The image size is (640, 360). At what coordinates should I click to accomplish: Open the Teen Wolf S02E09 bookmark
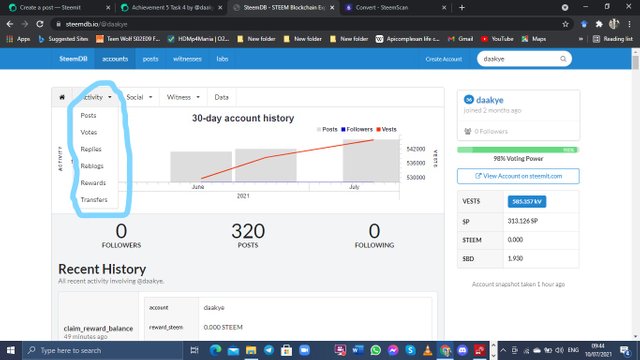pos(129,39)
